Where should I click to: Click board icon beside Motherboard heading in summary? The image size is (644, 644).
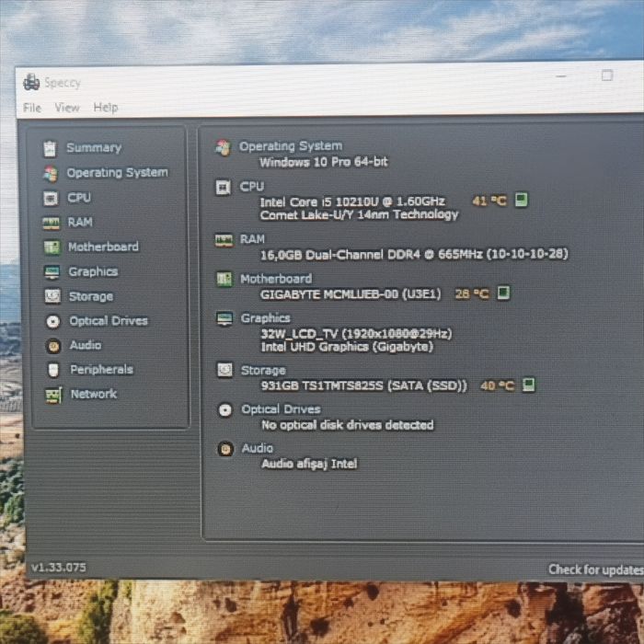224,280
